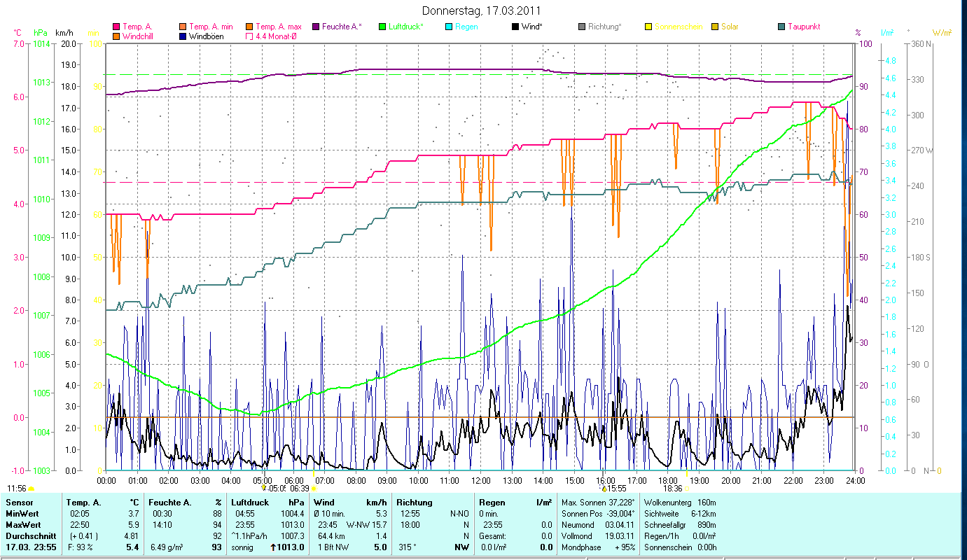Image resolution: width=967 pixels, height=560 pixels.
Task: Click the Temp. A. max legend label
Action: coord(278,27)
